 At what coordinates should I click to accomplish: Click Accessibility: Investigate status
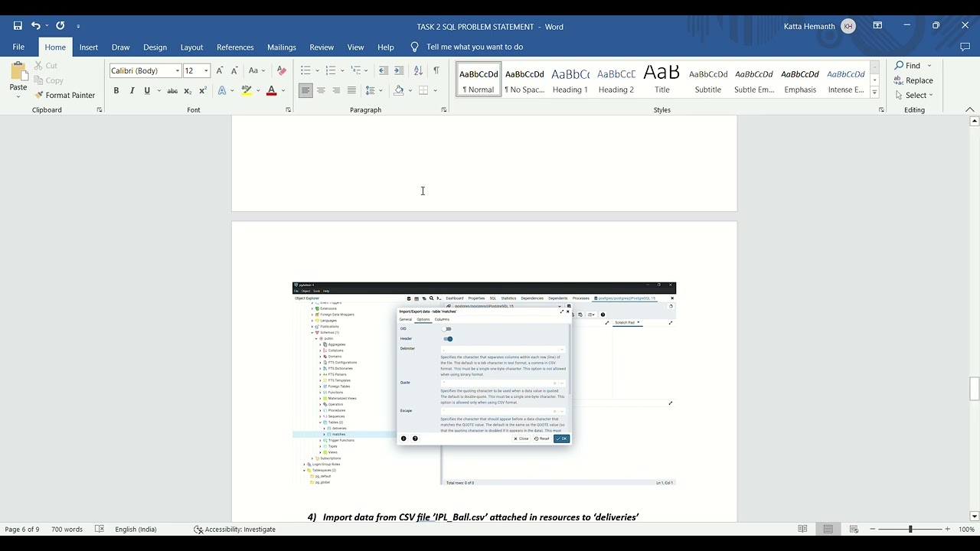coord(234,529)
